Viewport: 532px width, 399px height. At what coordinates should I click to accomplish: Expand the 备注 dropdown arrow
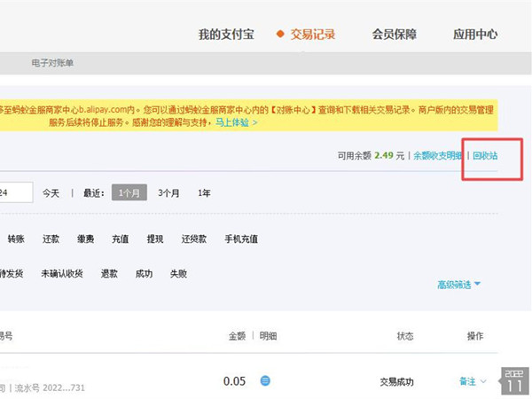[x=483, y=381]
